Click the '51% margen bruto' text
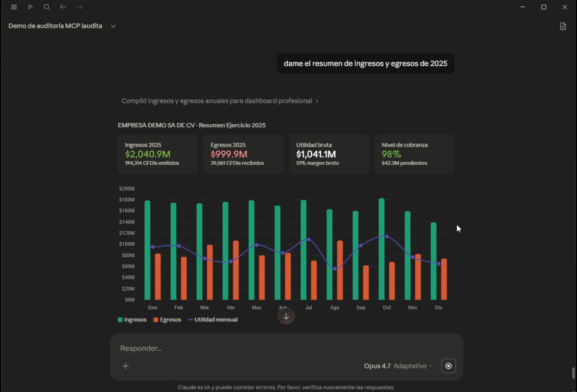 (317, 163)
